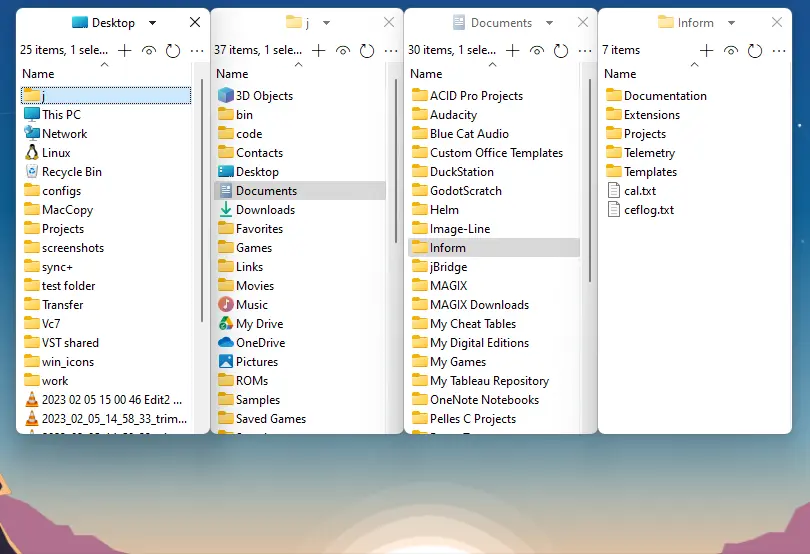Select MacCopy folder in Desktop window
The height and width of the screenshot is (554, 810).
[x=58, y=210]
